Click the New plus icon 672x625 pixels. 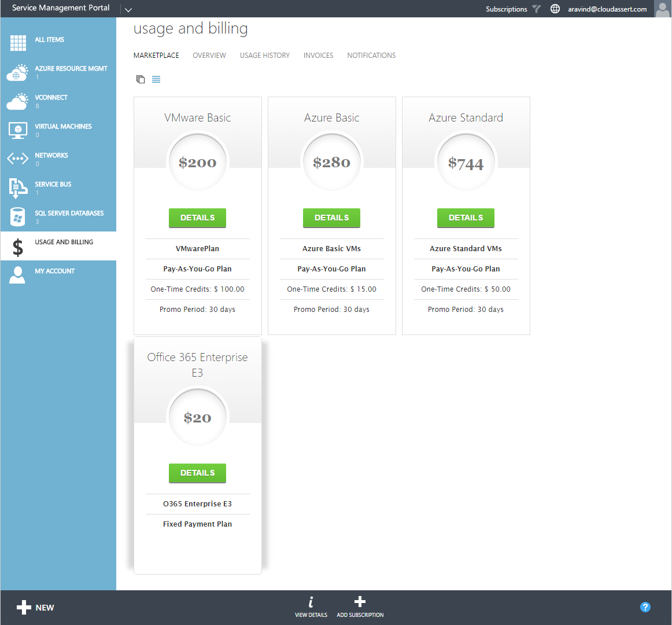[x=24, y=608]
